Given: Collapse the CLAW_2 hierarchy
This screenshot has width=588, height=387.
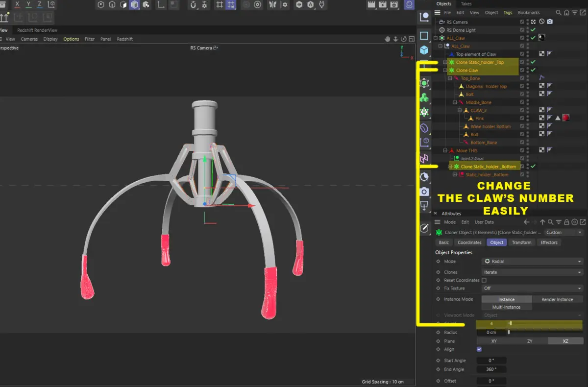Looking at the screenshot, I should [460, 110].
